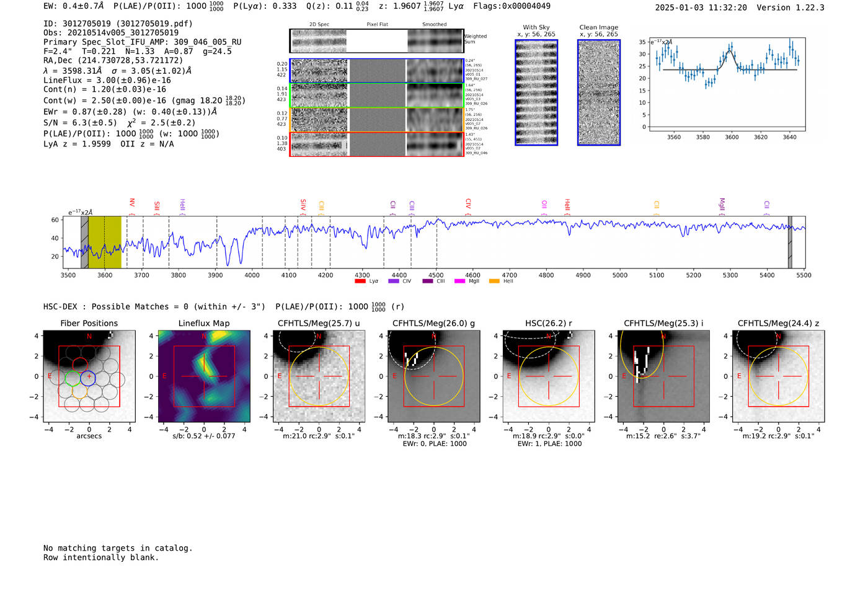Click the yellow highlighted band in the spectrum
868x591 pixels.
coord(105,242)
